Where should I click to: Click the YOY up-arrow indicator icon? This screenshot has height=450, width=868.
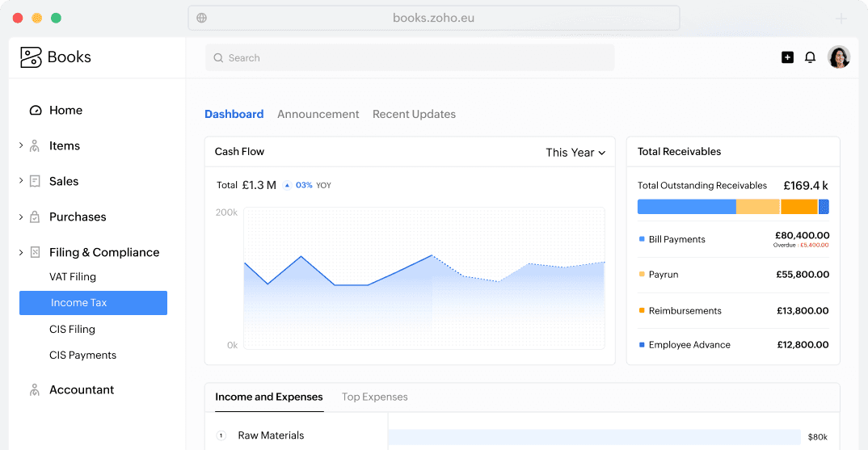click(x=287, y=186)
